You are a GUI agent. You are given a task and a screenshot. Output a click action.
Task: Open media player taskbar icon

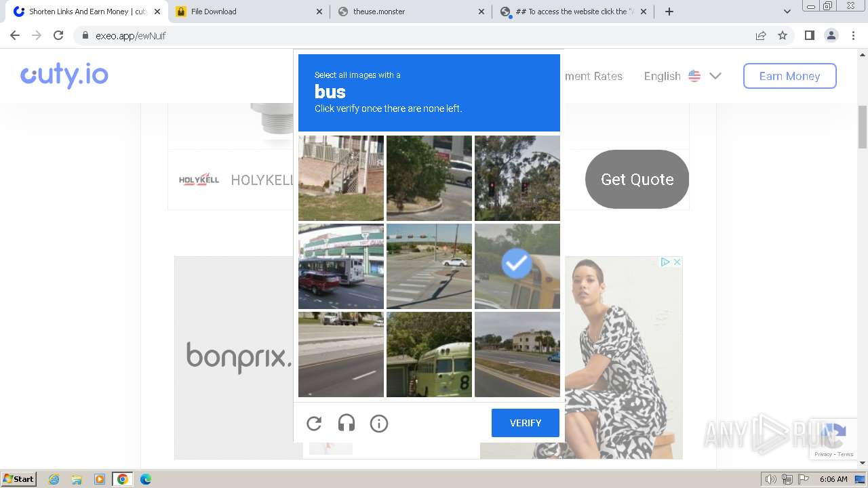100,479
